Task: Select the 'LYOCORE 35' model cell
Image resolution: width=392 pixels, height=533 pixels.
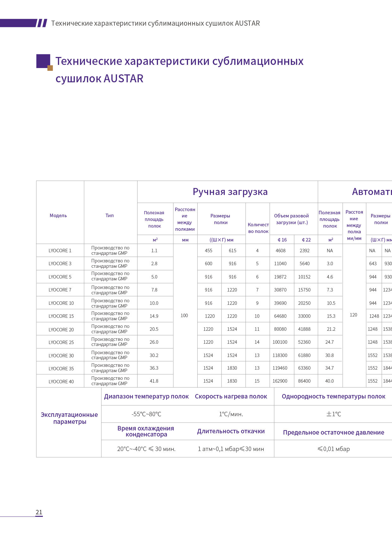Action: [61, 369]
